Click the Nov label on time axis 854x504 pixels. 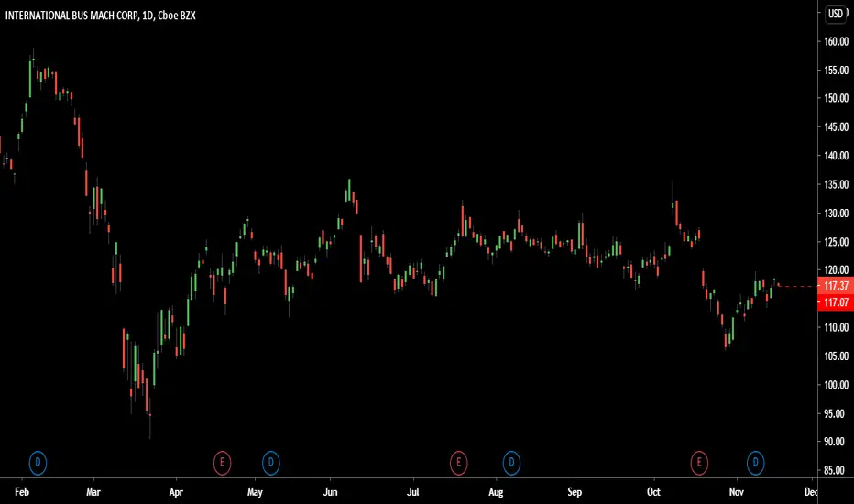[x=737, y=491]
